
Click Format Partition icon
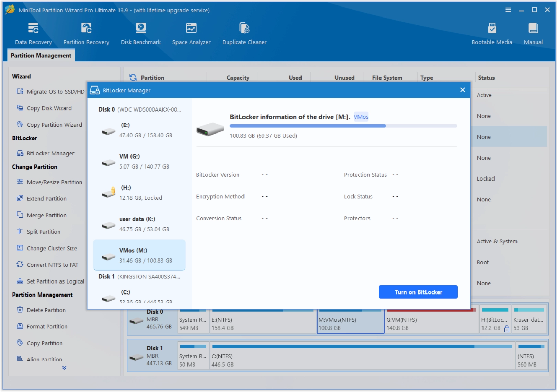20,326
